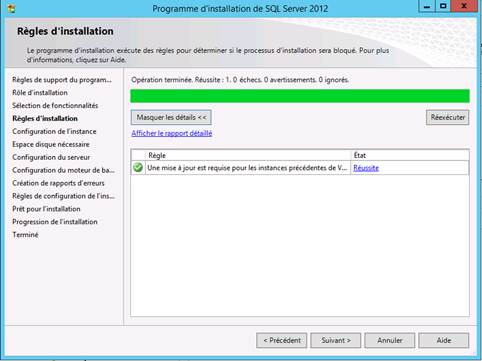
Task: Select the 'Prêt pour l'installation' step
Action: click(x=46, y=209)
